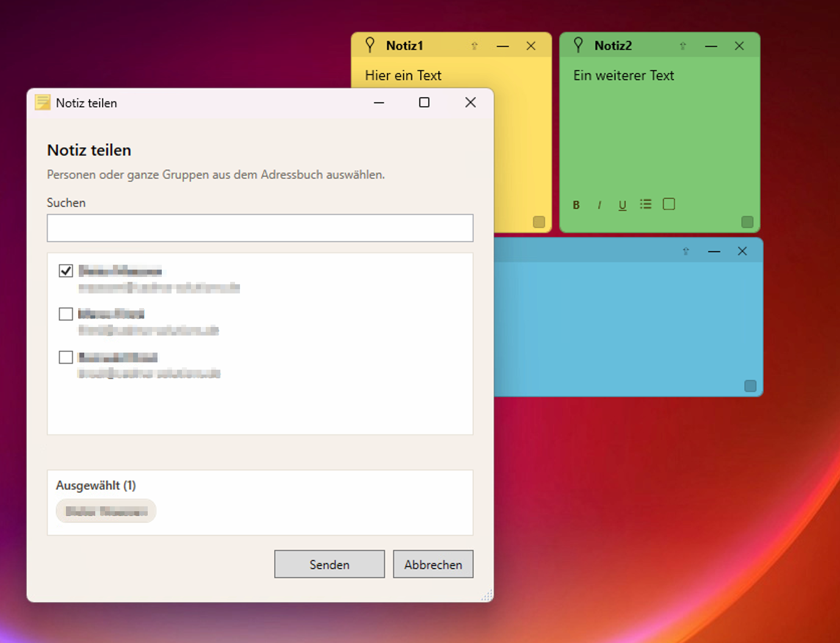Screen dimensions: 840x643
Task: Close the Notiz1 note
Action: pyautogui.click(x=531, y=46)
